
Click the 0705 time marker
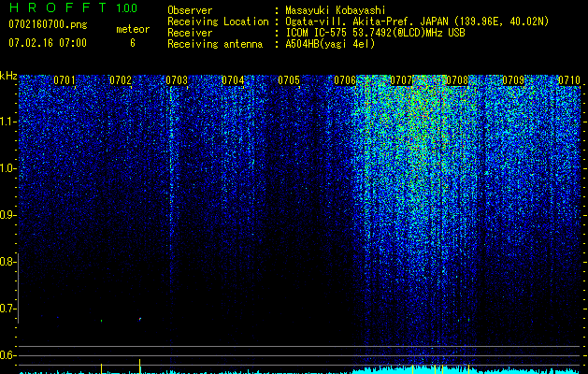point(289,79)
